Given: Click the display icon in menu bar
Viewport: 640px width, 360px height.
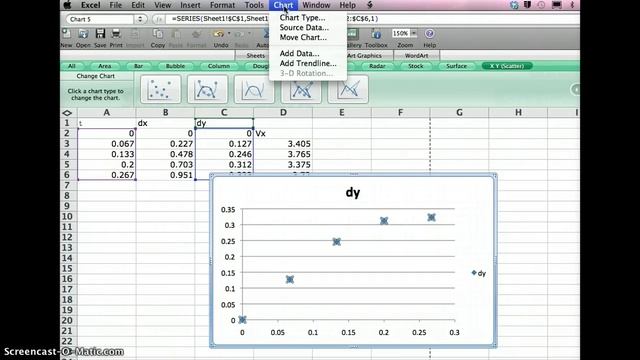Looking at the screenshot, I should click(556, 5).
